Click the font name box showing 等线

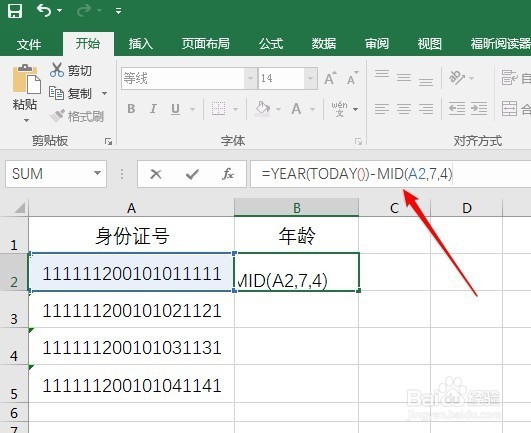183,79
